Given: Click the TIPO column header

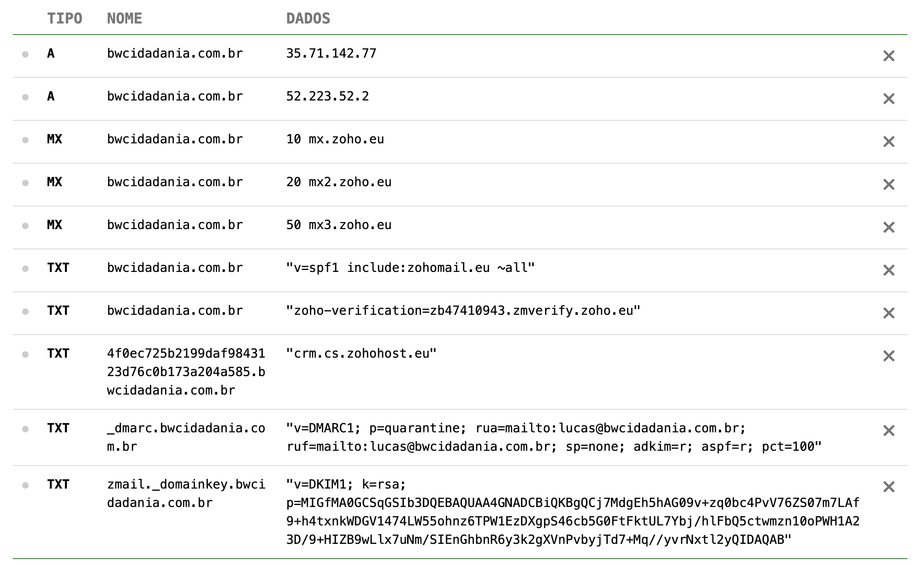Looking at the screenshot, I should 65,18.
